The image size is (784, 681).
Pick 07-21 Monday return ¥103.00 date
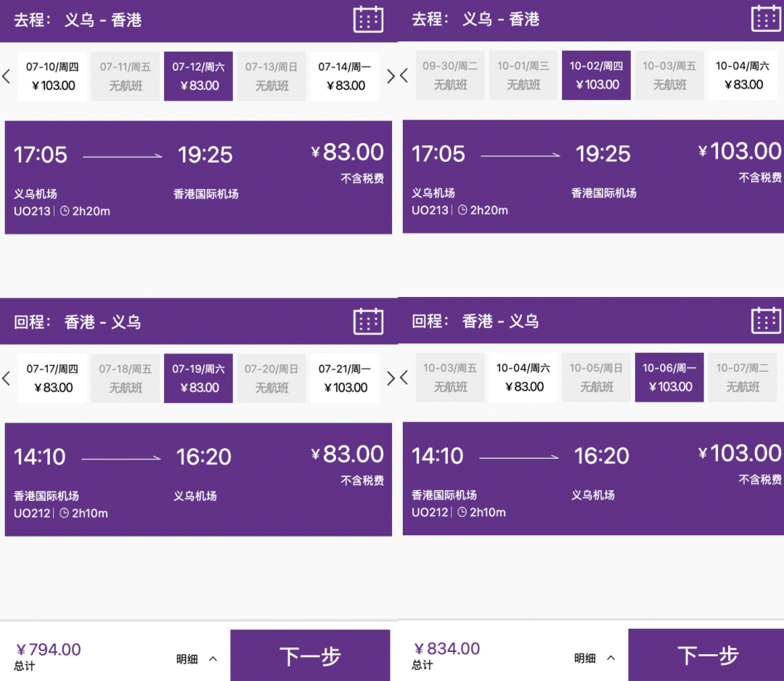click(x=345, y=378)
